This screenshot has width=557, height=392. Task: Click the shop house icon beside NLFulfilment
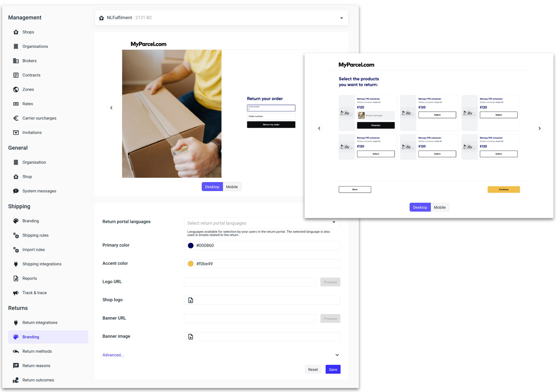coord(102,18)
